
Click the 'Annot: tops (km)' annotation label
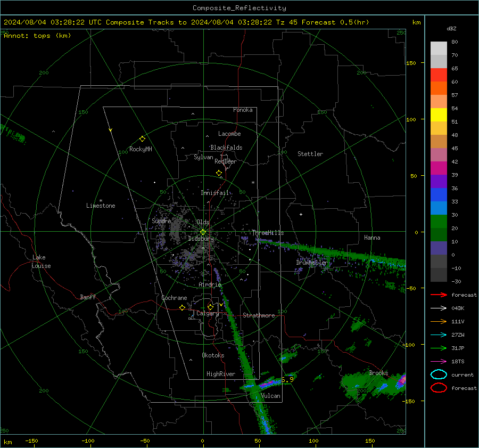(37, 36)
